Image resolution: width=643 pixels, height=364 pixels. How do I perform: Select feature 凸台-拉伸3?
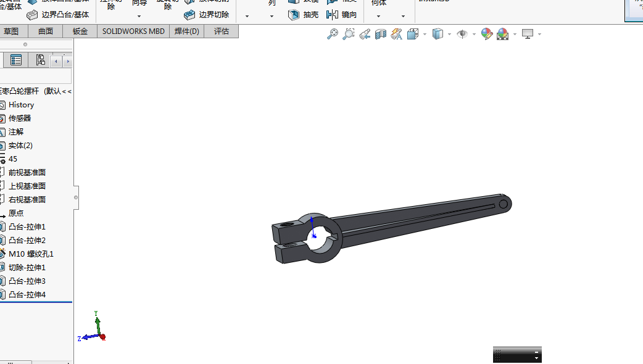[27, 281]
